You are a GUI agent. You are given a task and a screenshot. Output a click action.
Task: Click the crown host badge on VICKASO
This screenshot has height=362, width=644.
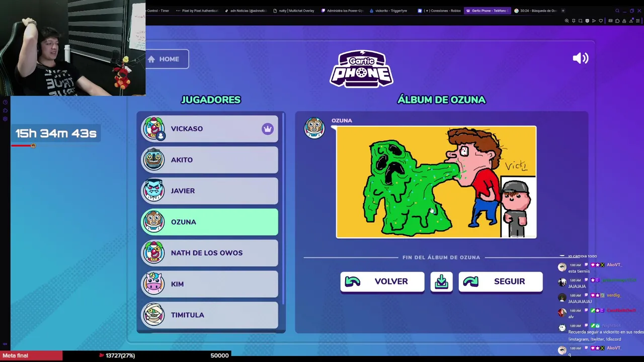click(x=267, y=129)
